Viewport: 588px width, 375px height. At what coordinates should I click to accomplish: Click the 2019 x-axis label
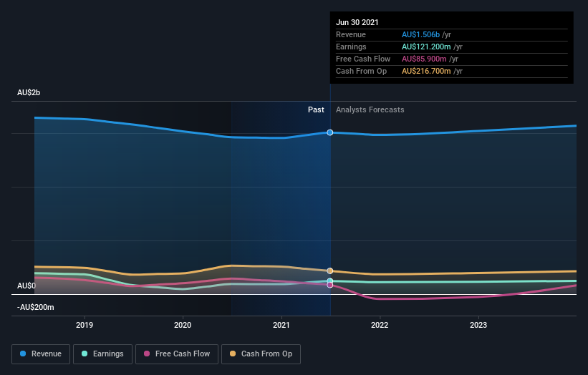click(x=85, y=325)
